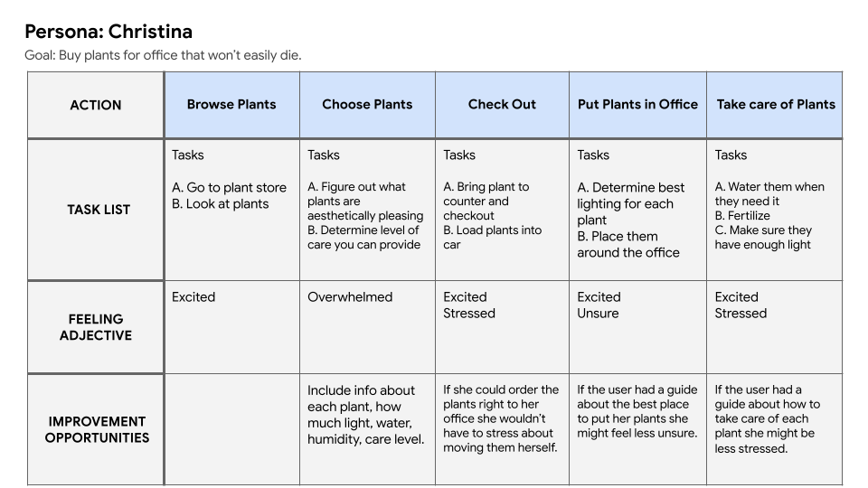The width and height of the screenshot is (868, 488).
Task: Select the ACTION header cell
Action: coord(96,105)
